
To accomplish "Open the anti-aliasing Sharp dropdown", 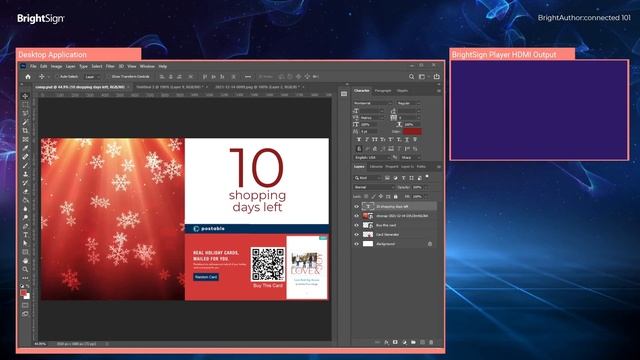I will (x=410, y=158).
